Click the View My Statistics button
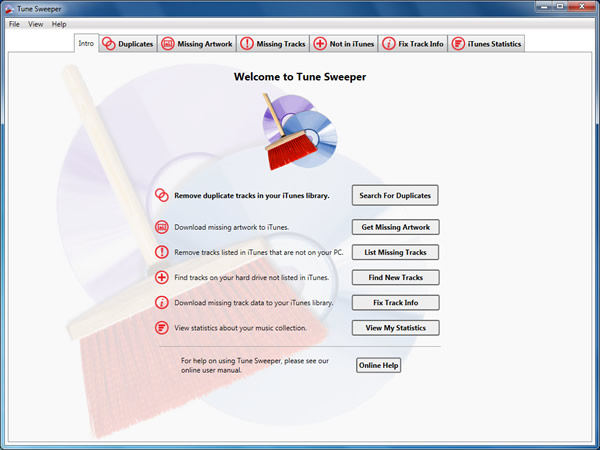 pyautogui.click(x=396, y=328)
